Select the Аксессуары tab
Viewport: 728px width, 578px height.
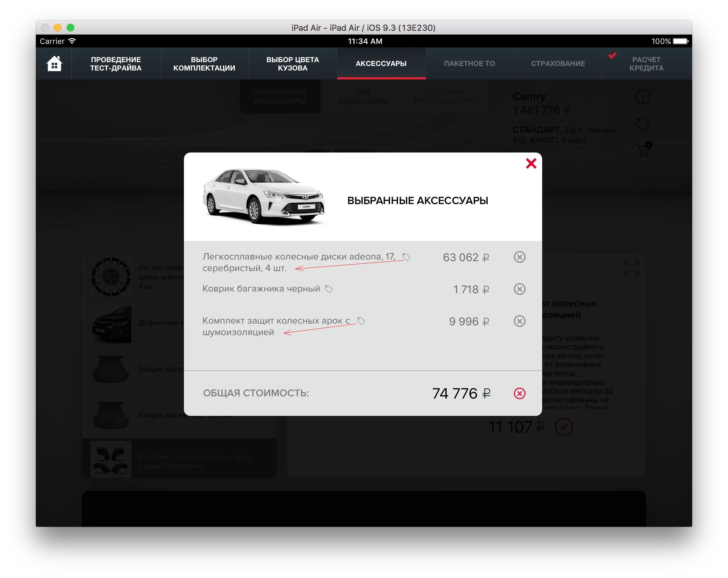pyautogui.click(x=381, y=63)
